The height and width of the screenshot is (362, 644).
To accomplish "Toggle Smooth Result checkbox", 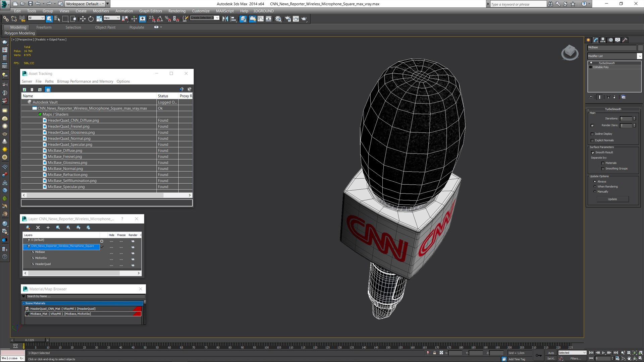I will click(x=593, y=153).
